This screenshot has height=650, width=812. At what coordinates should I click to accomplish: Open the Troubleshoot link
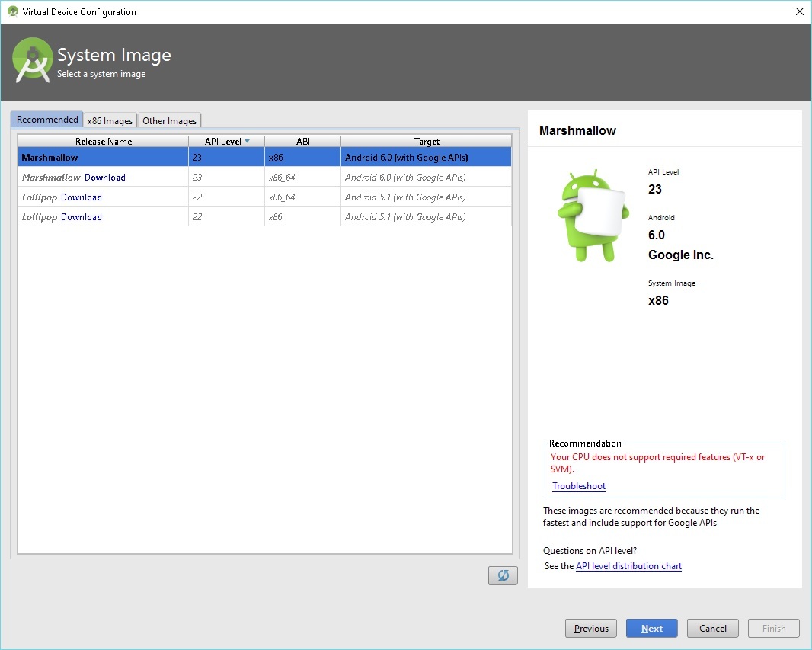579,486
